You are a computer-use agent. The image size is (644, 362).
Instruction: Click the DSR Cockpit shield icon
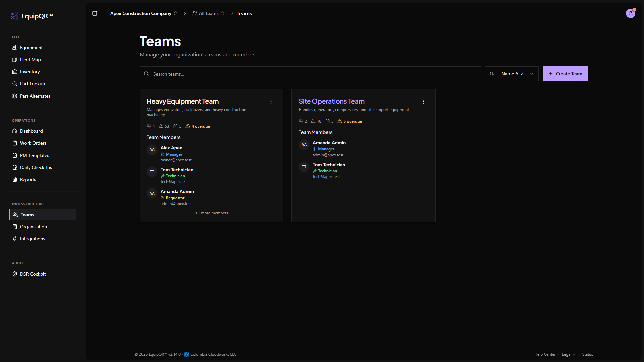coord(15,274)
